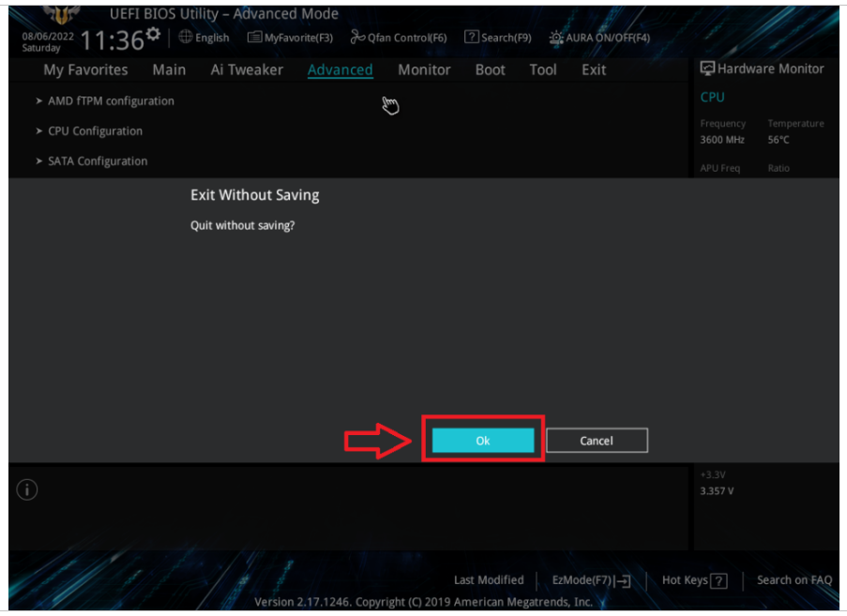Click Cancel in the exit dialog
Screen dimensions: 847x616
(597, 441)
